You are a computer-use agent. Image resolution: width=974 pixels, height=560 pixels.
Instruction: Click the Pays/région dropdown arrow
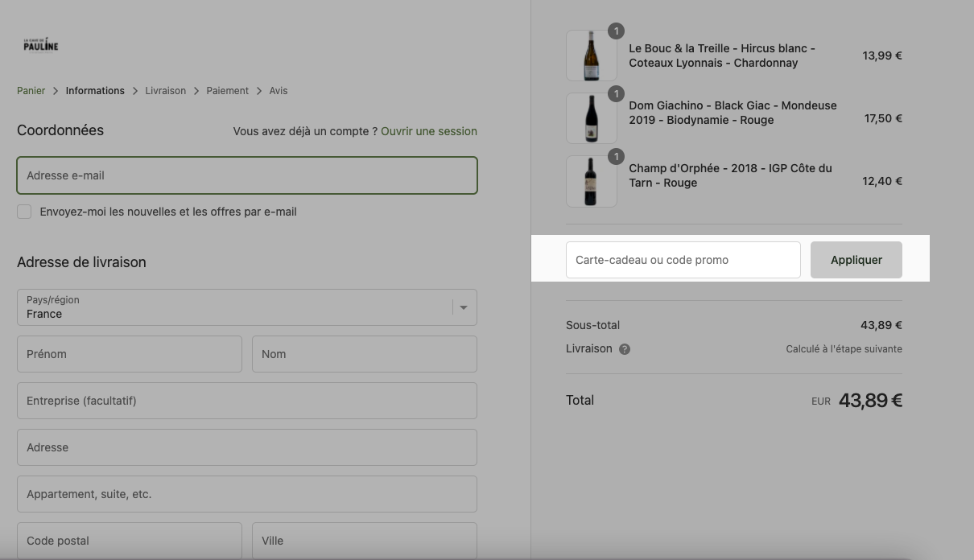coord(464,307)
